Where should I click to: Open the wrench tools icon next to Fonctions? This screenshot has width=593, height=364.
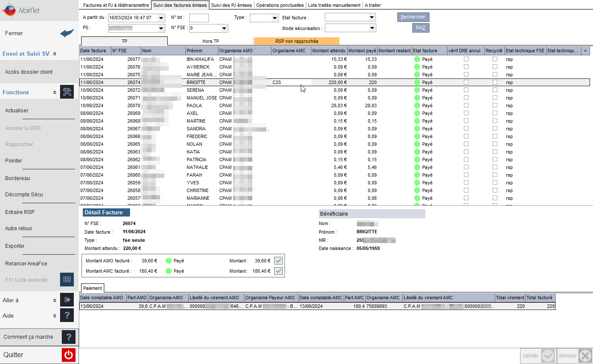[67, 92]
